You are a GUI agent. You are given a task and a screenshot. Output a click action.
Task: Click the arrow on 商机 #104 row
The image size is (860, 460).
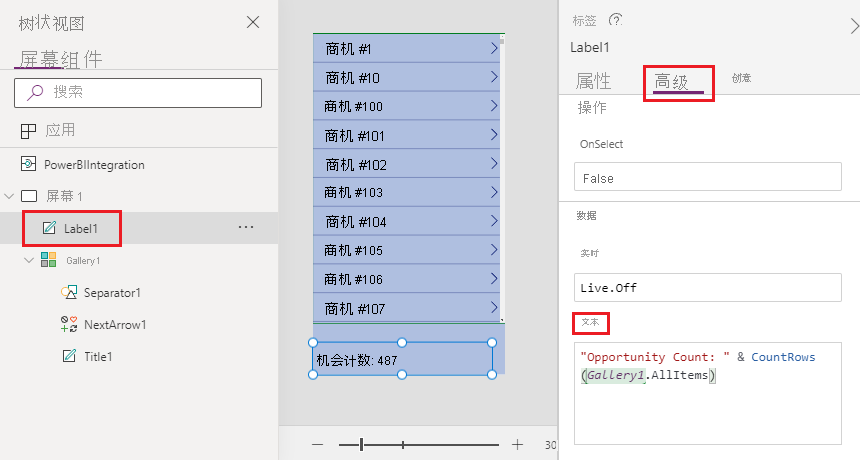point(494,221)
